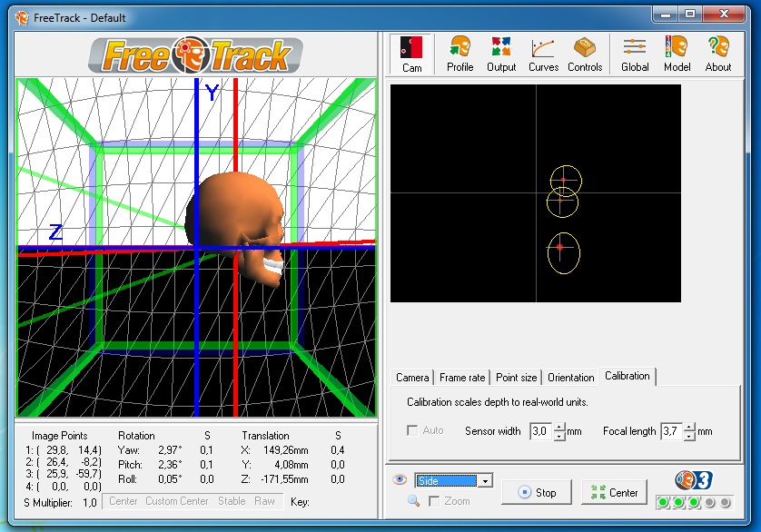This screenshot has width=761, height=532.
Task: Enable the Zoom checkbox
Action: coord(434,501)
